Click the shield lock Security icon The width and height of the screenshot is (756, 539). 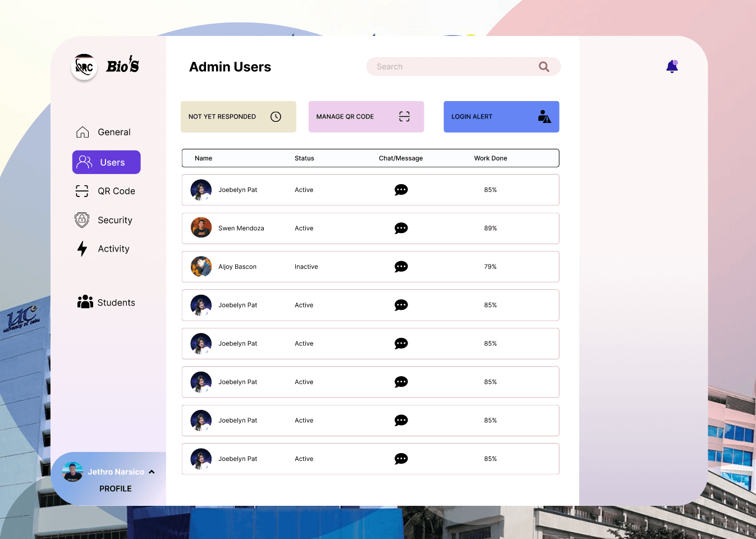click(x=82, y=220)
